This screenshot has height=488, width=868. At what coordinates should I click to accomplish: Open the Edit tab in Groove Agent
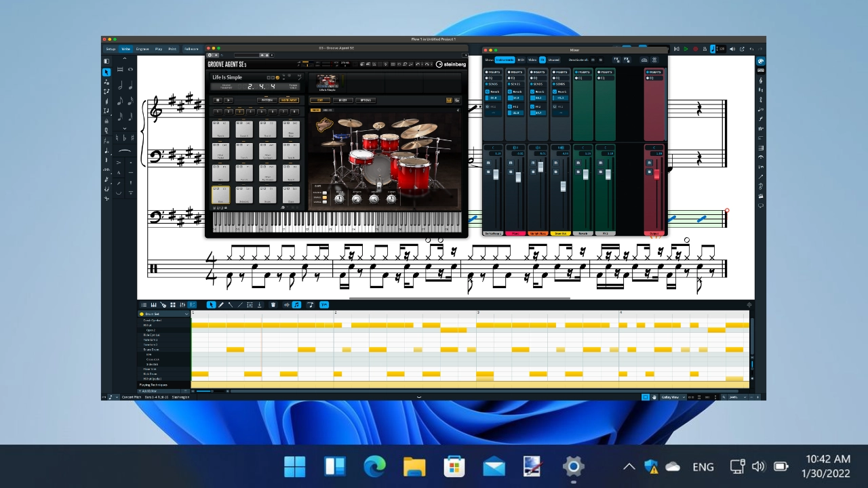320,100
